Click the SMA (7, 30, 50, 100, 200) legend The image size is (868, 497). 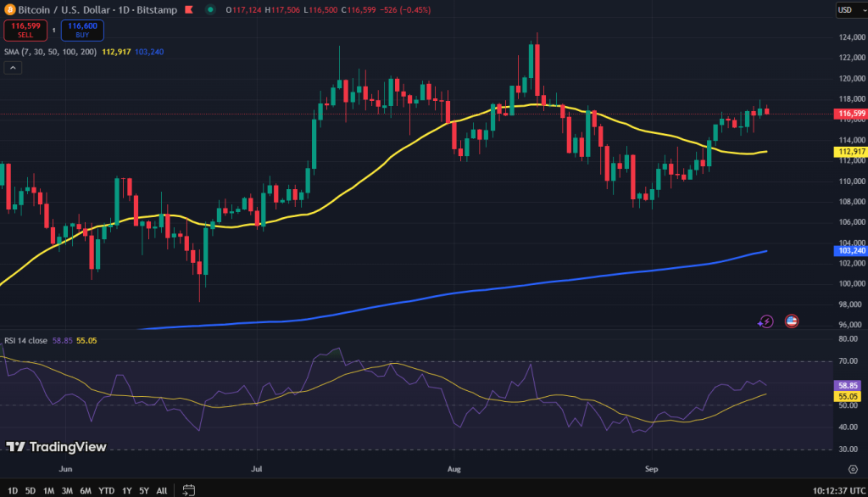(x=50, y=52)
